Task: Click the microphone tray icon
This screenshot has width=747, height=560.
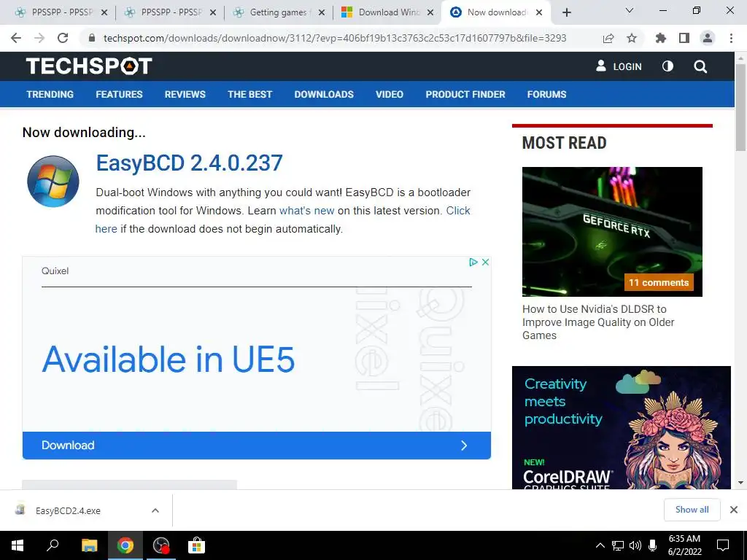Action: point(653,545)
